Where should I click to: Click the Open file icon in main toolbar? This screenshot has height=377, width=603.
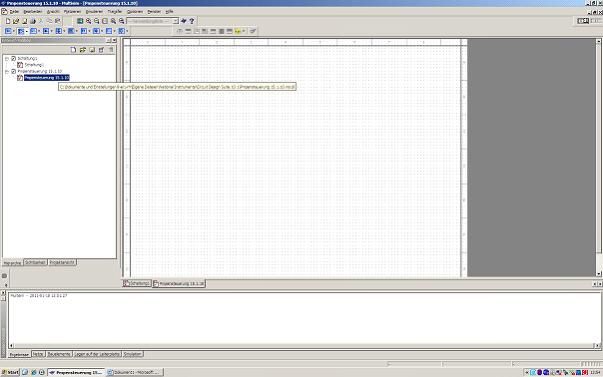click(16, 21)
